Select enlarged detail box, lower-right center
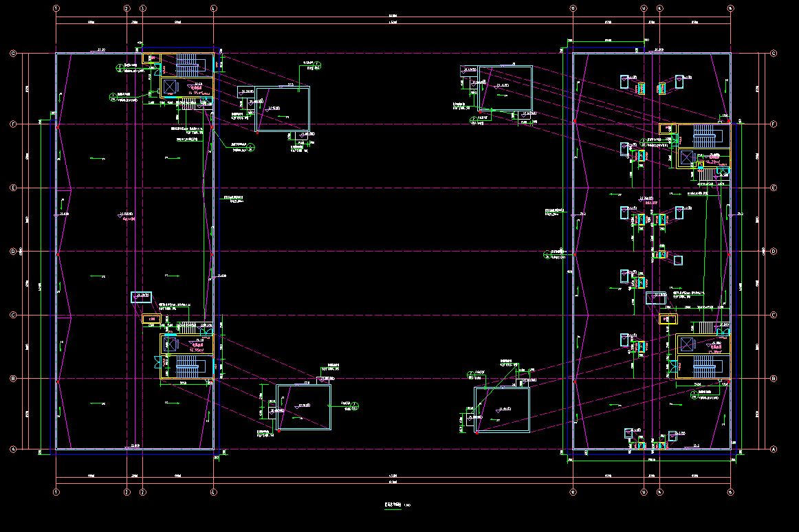Screen dimensions: 799x532 503,410
